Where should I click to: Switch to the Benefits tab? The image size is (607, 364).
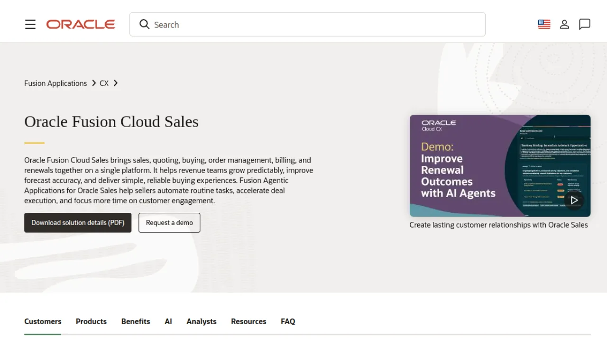pos(136,321)
